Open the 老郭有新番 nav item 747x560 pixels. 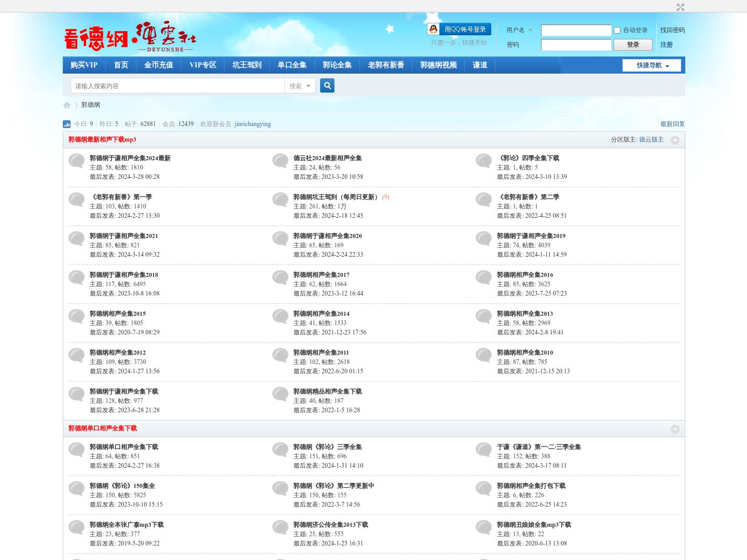[386, 65]
